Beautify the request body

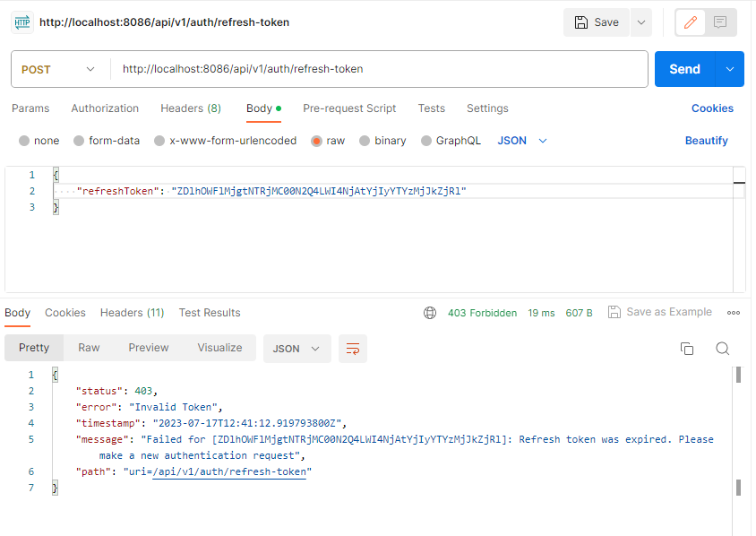[x=707, y=141]
